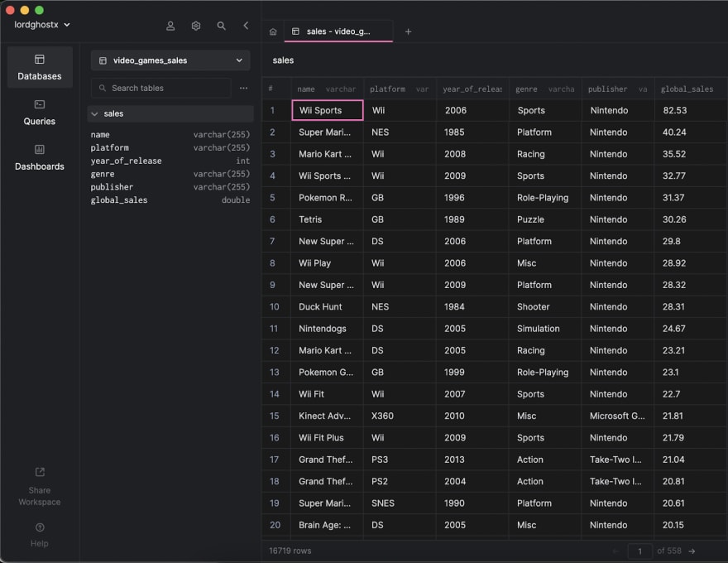Viewport: 728px width, 563px height.
Task: Open Queries section in sidebar
Action: (40, 113)
